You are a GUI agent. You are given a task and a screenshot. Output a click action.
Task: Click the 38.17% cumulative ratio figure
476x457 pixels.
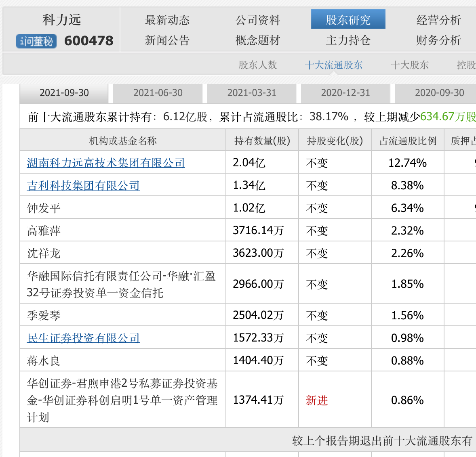point(329,117)
